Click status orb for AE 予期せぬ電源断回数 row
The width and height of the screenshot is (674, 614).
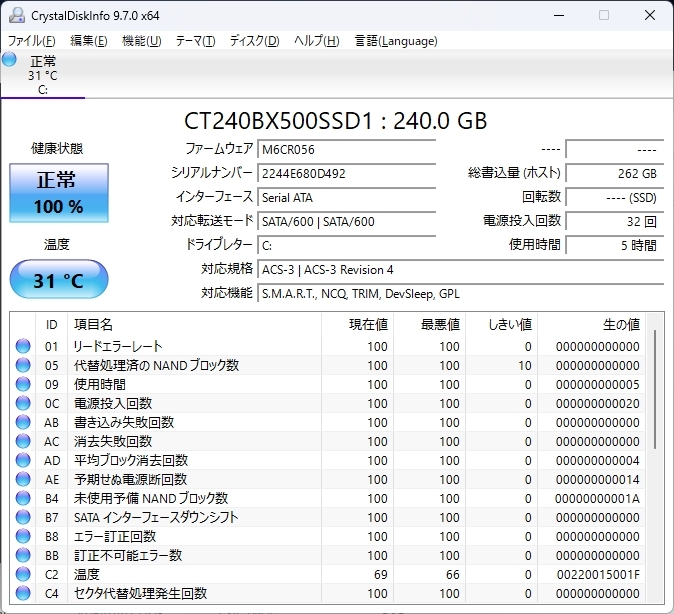tap(23, 479)
